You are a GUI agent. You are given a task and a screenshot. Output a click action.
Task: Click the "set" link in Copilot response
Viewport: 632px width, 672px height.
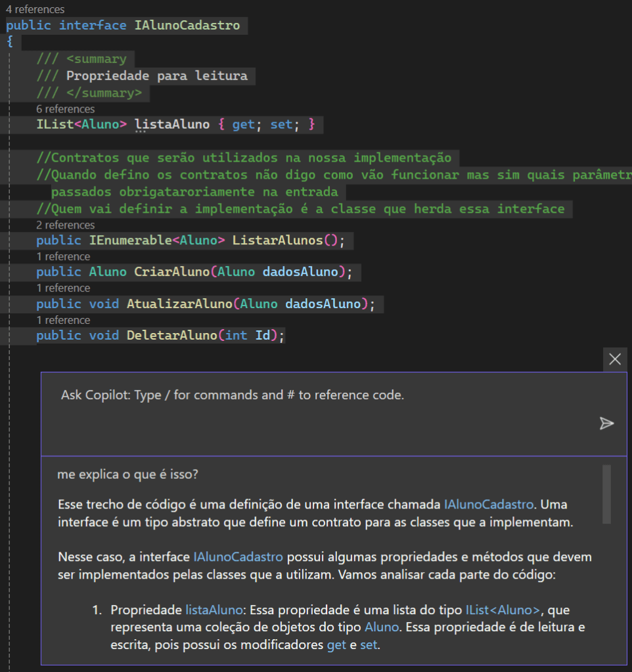point(369,644)
